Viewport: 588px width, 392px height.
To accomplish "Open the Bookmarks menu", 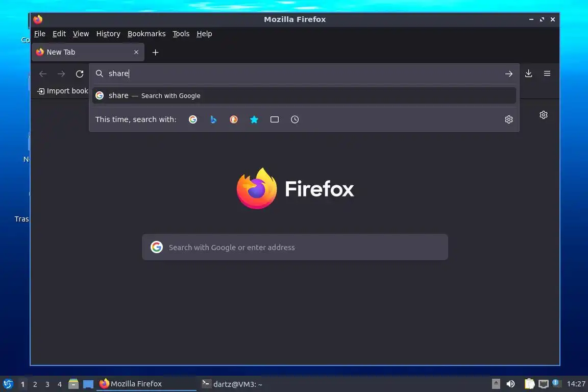I will 146,34.
